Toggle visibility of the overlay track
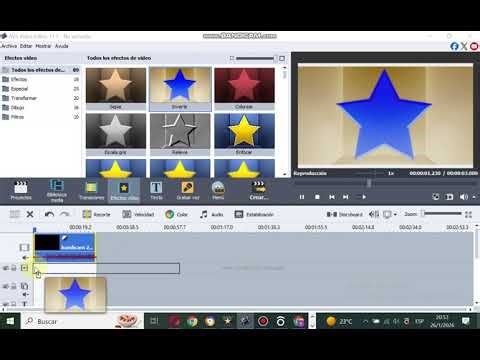This screenshot has height=360, width=480. pyautogui.click(x=6, y=286)
